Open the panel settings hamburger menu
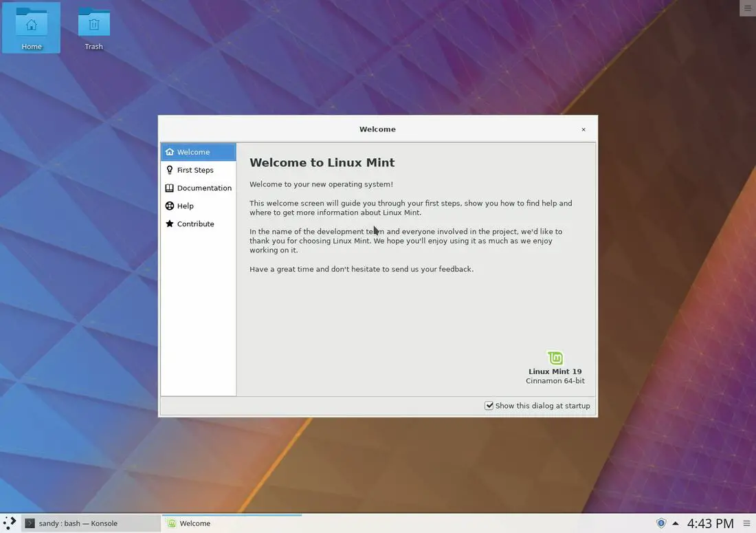 (x=747, y=523)
